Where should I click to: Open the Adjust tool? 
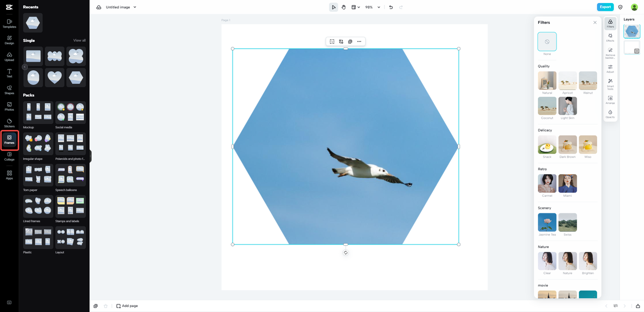coord(610,69)
